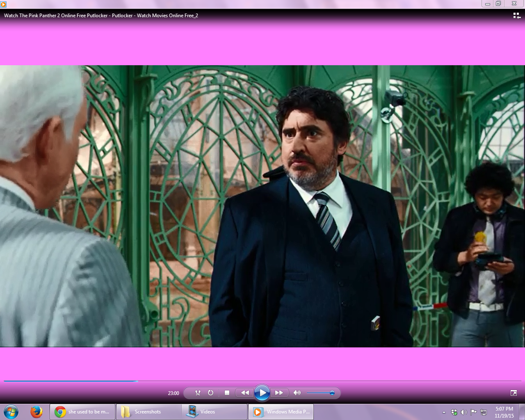Open the Videos taskbar window
Viewport: 525px width, 420px height.
[x=215, y=412]
